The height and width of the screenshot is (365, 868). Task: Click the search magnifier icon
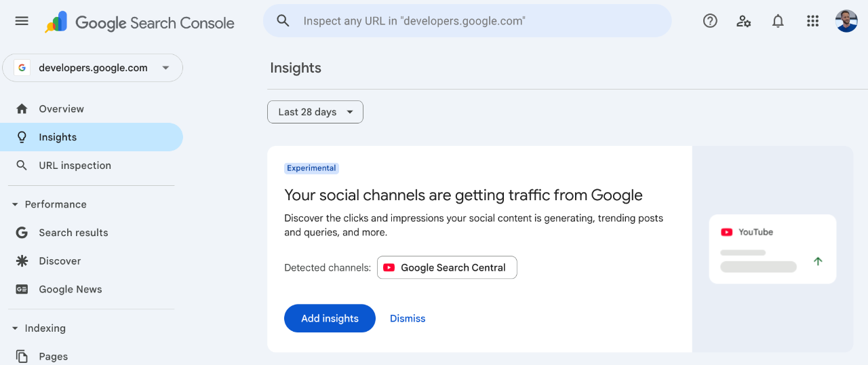click(283, 21)
